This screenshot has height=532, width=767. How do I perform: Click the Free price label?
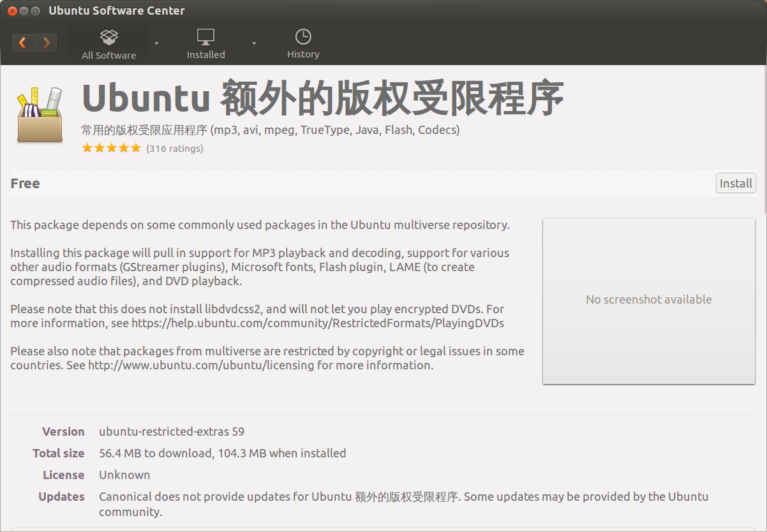26,183
